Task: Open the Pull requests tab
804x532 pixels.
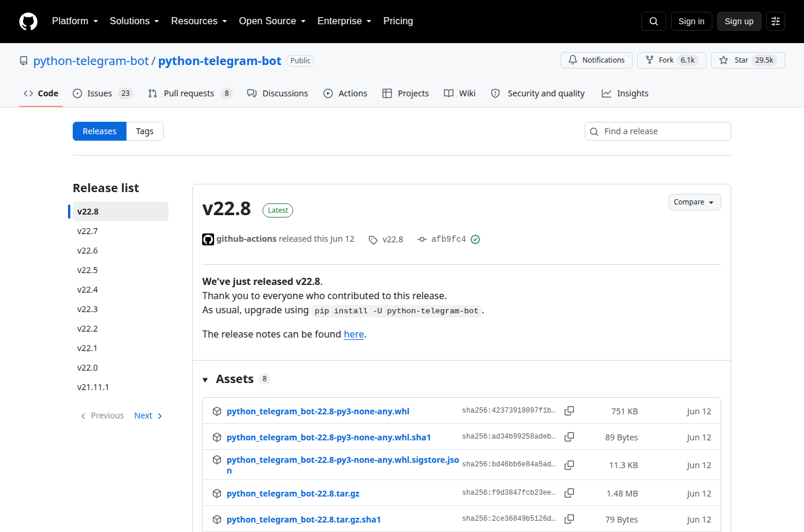Action: tap(190, 93)
